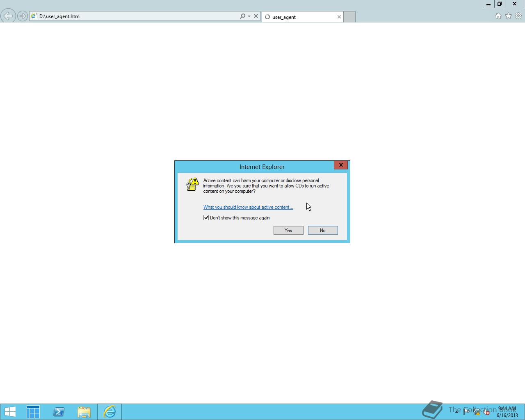Restore down the Internet Explorer window
The image size is (525, 420).
point(500,4)
